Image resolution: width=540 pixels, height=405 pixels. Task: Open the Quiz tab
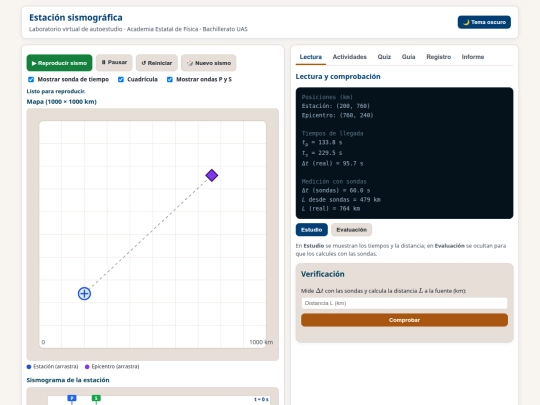click(x=384, y=57)
